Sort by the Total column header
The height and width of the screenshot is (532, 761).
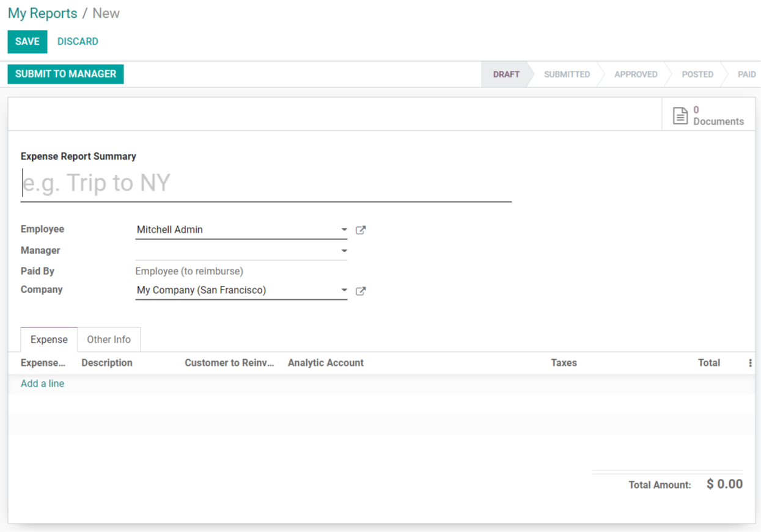(709, 363)
